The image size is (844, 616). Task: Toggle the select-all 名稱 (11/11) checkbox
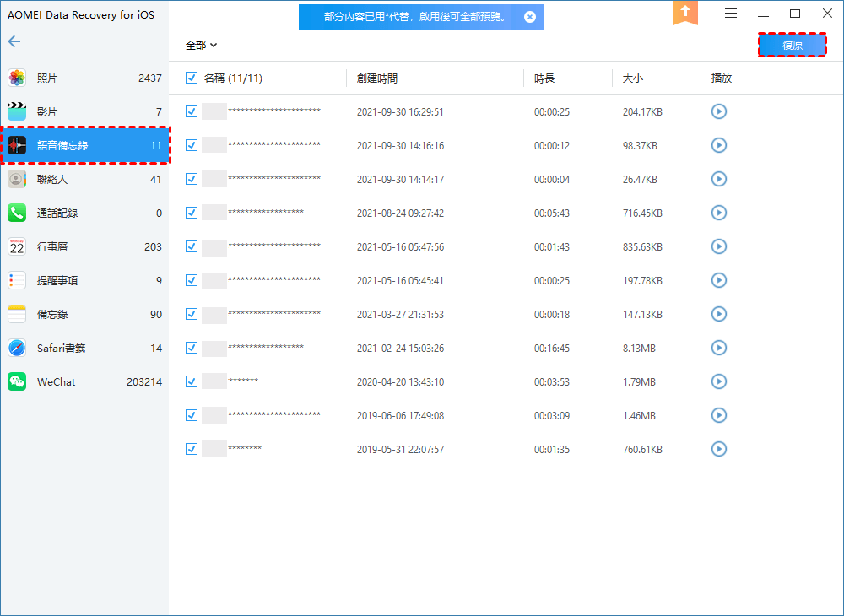pos(192,78)
